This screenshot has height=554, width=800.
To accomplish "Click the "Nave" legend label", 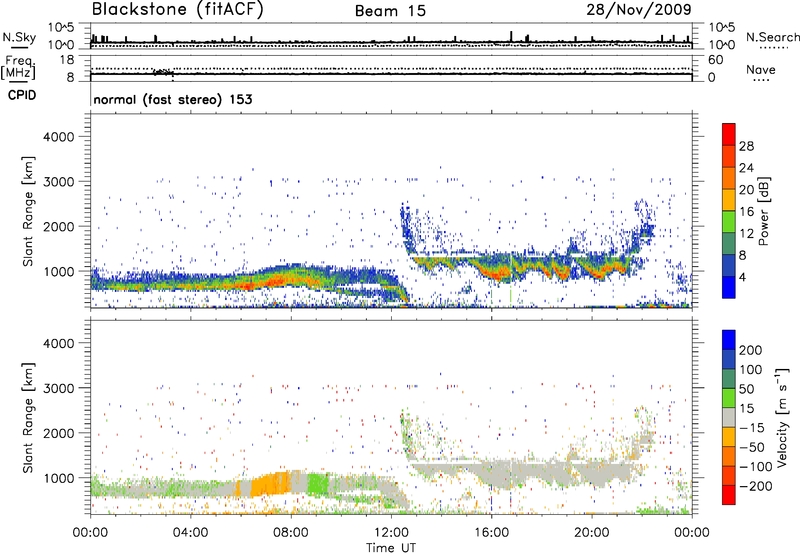I will [761, 70].
